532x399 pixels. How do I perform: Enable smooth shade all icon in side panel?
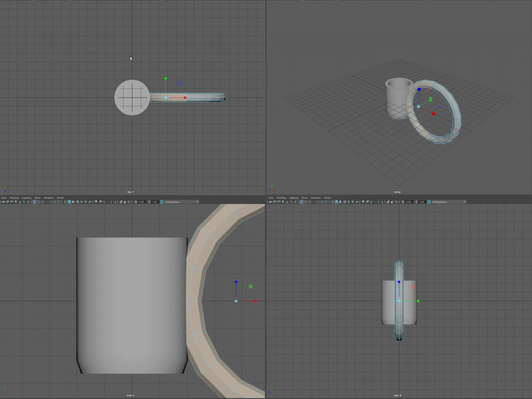tap(336, 202)
